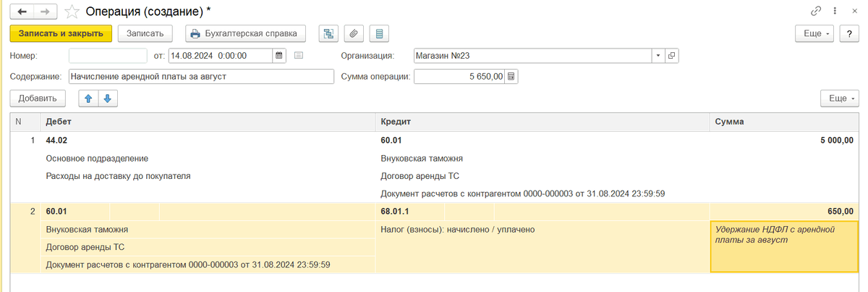868x292 pixels.
Task: Open form options vertical dots menu
Action: tap(834, 12)
